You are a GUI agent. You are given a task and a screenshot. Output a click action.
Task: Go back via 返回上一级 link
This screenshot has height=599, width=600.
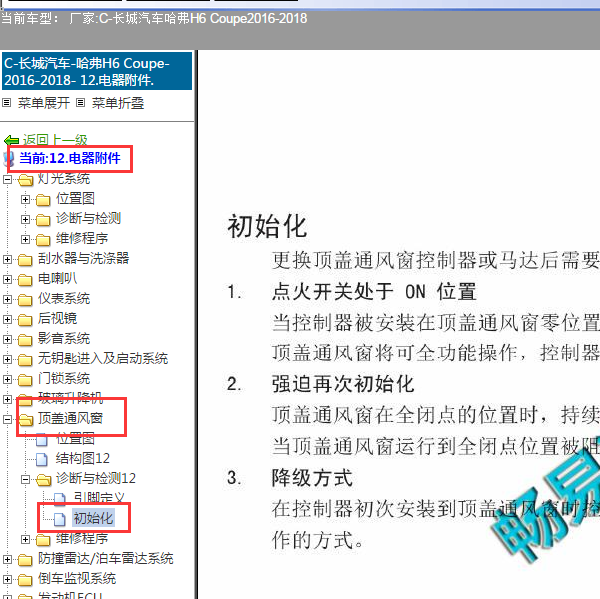click(x=55, y=140)
